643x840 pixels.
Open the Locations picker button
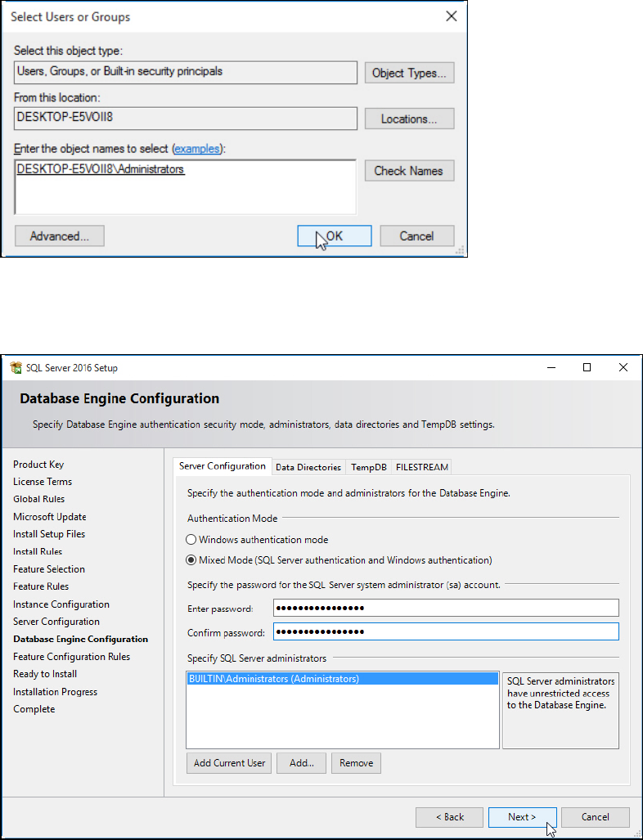tap(409, 119)
